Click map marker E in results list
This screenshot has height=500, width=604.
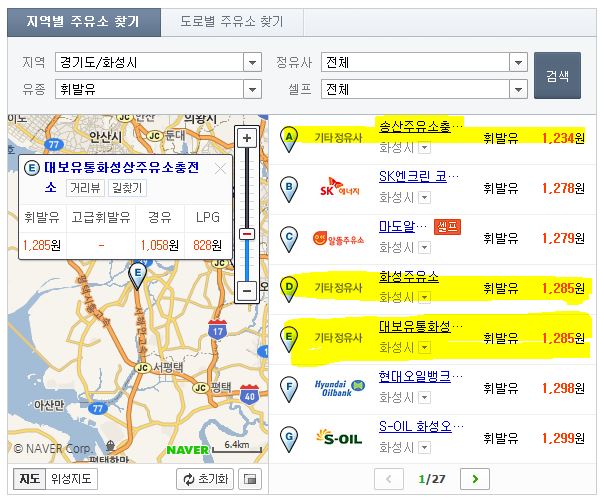click(x=289, y=339)
